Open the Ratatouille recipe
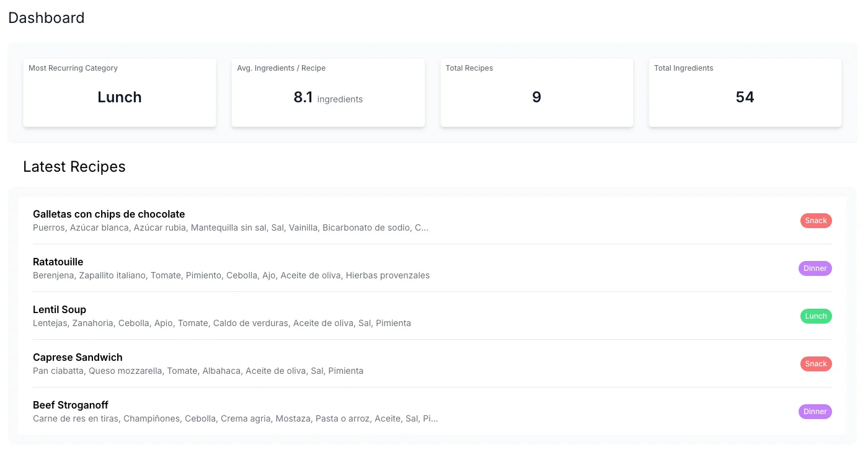Image resolution: width=868 pixels, height=460 pixels. click(x=58, y=262)
